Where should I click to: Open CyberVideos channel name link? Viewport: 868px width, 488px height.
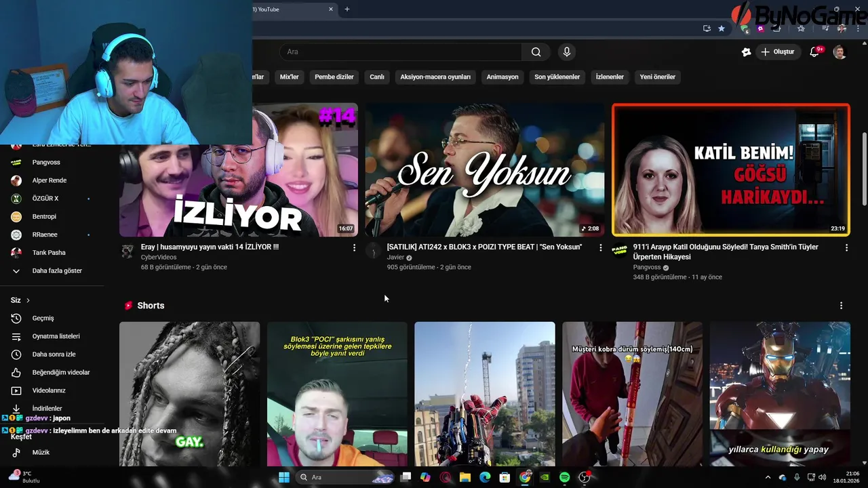pos(159,258)
